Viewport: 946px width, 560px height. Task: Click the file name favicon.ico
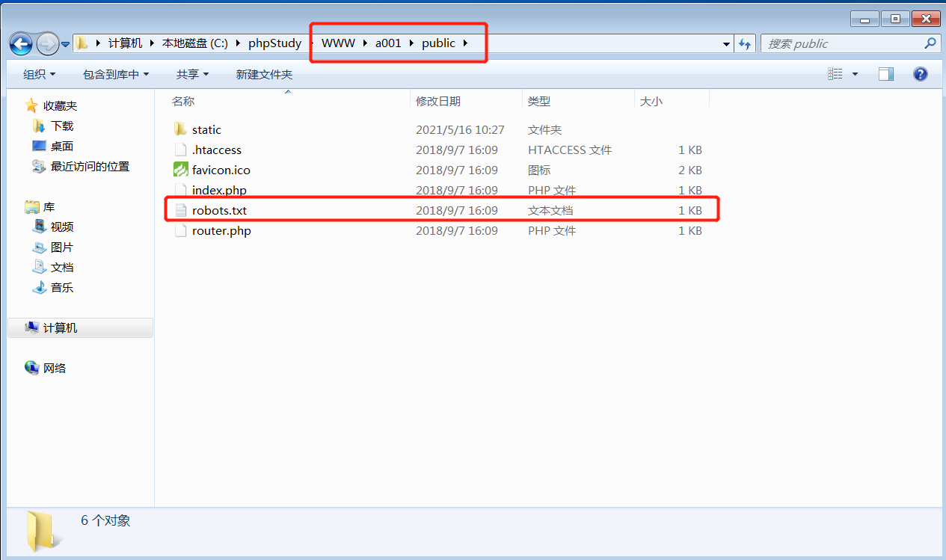click(x=221, y=170)
